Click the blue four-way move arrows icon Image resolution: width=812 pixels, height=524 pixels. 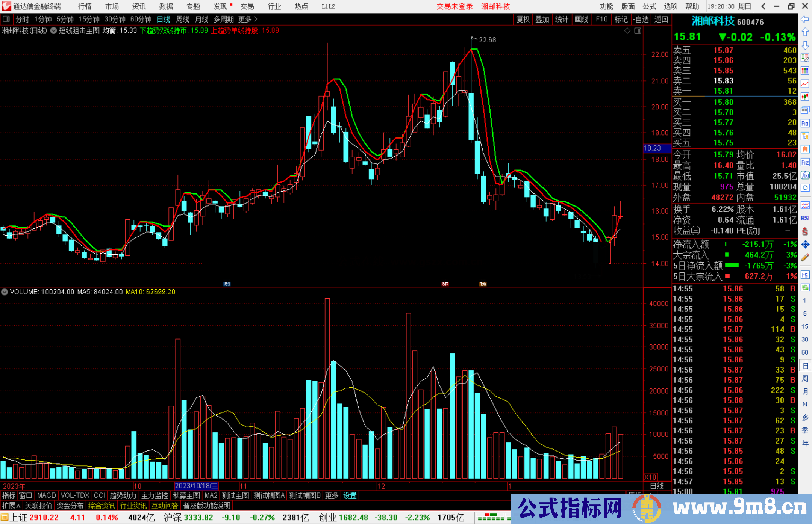(805, 245)
